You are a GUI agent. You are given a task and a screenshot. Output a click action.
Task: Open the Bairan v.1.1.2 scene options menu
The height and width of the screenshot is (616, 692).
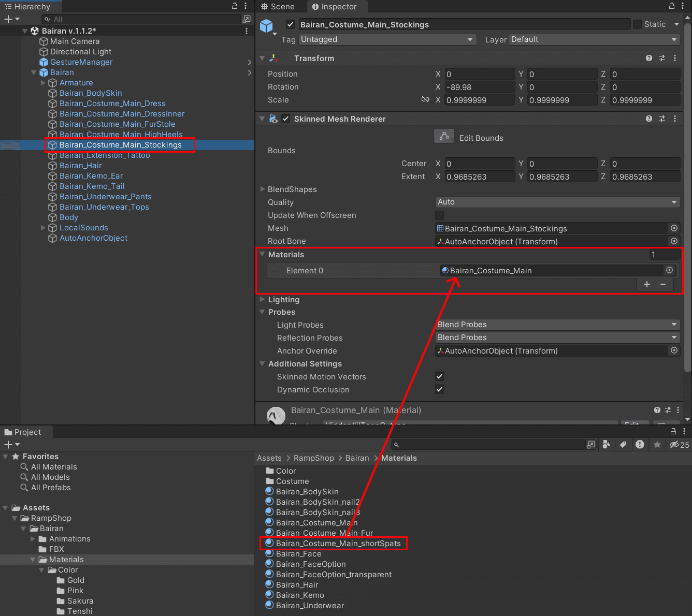(x=247, y=31)
